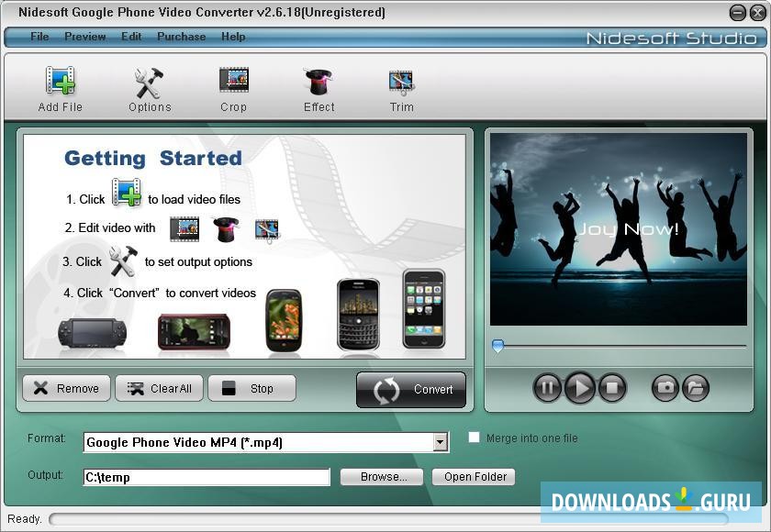Image resolution: width=771 pixels, height=532 pixels.
Task: Select the Trim tool icon
Action: tap(401, 83)
